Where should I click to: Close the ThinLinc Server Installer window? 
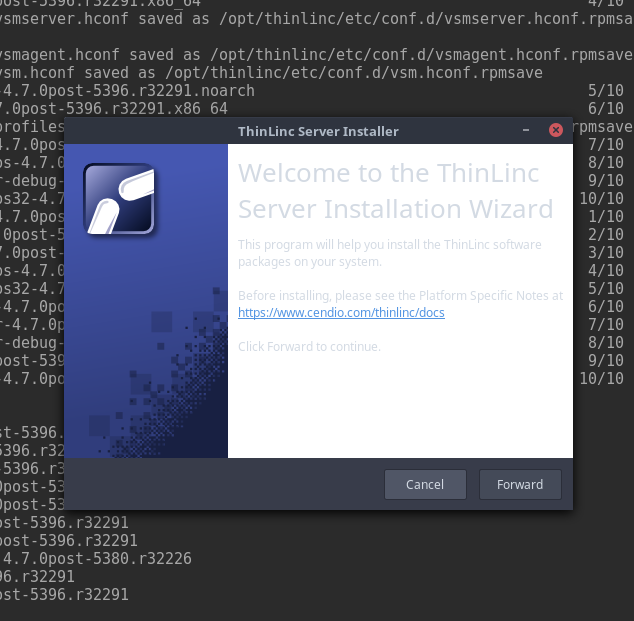(556, 130)
